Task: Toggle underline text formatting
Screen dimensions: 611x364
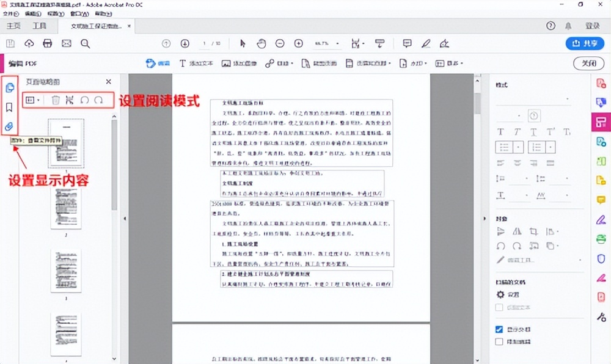Action: coord(533,132)
